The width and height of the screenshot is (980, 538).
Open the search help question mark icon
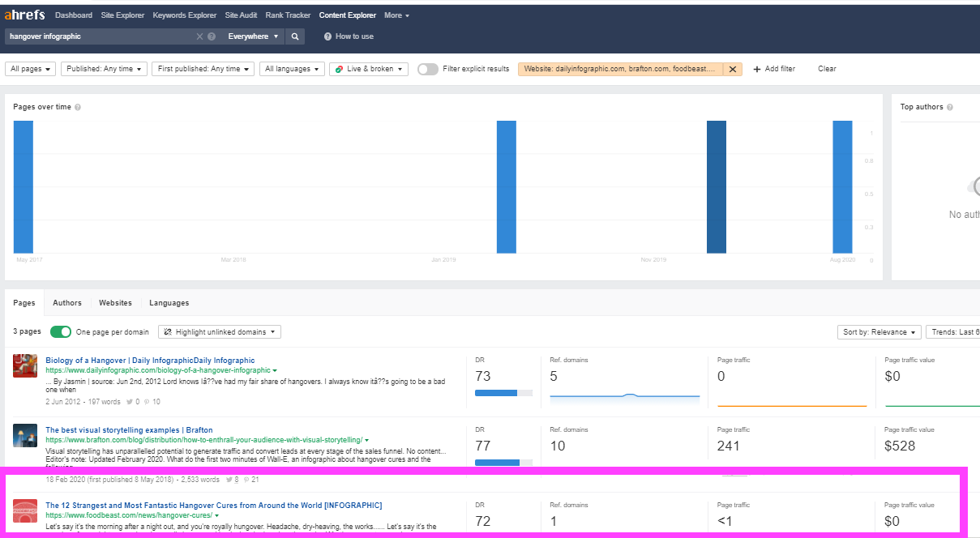[x=212, y=36]
